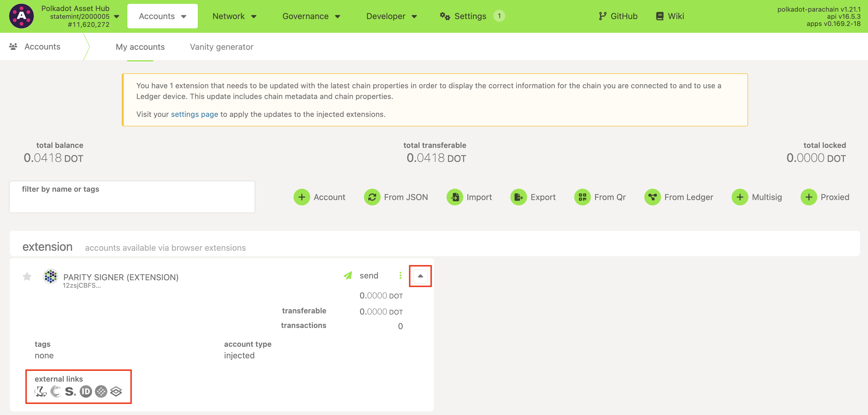Viewport: 868px width, 415px height.
Task: Click the From Ledger icon button
Action: [652, 197]
